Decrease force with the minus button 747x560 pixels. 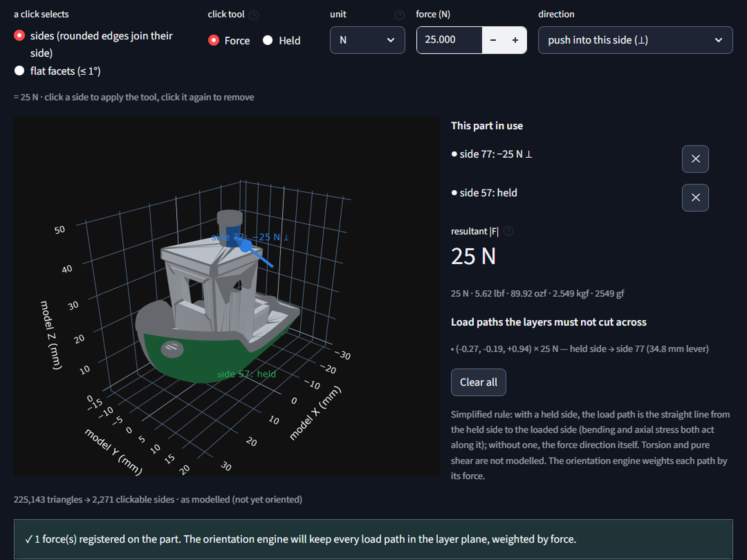(493, 40)
